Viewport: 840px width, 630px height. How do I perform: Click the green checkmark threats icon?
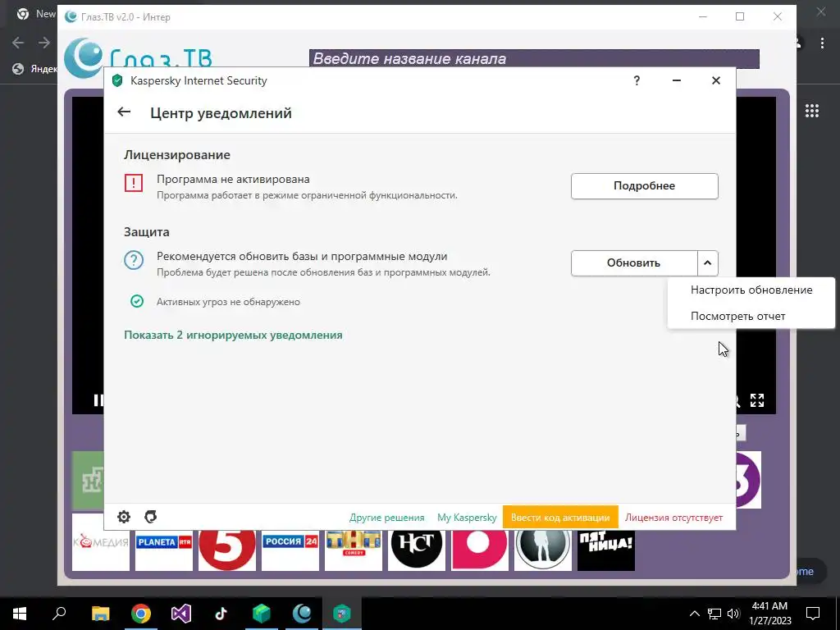(137, 301)
